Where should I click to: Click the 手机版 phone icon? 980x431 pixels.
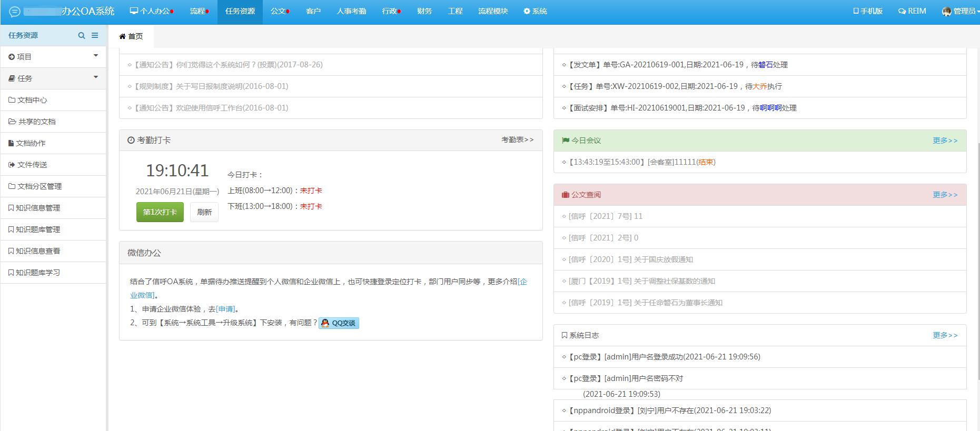[x=856, y=11]
